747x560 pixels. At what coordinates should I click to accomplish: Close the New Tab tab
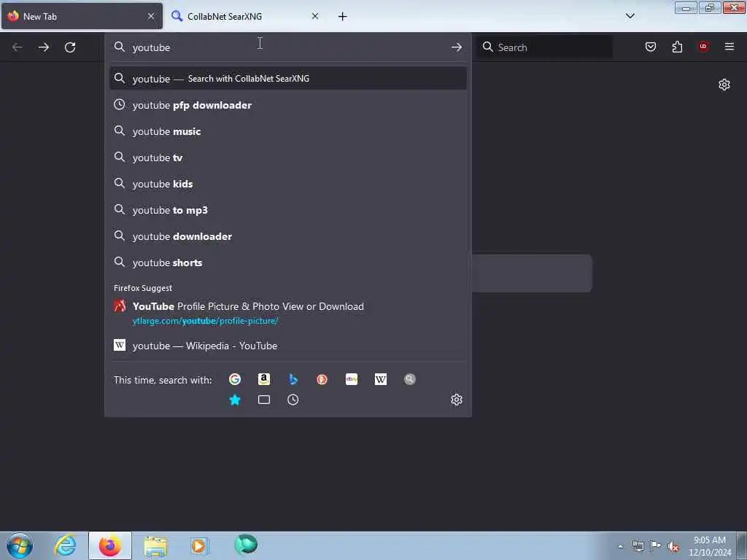(151, 16)
